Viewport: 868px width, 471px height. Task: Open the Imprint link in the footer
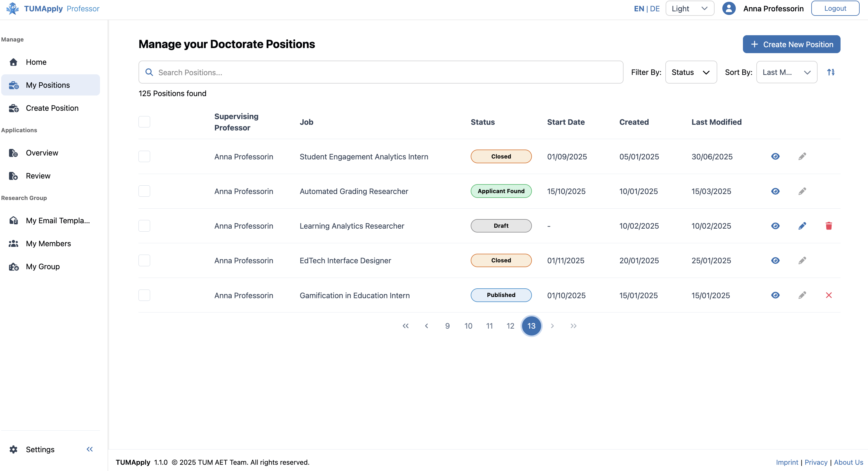pyautogui.click(x=787, y=462)
